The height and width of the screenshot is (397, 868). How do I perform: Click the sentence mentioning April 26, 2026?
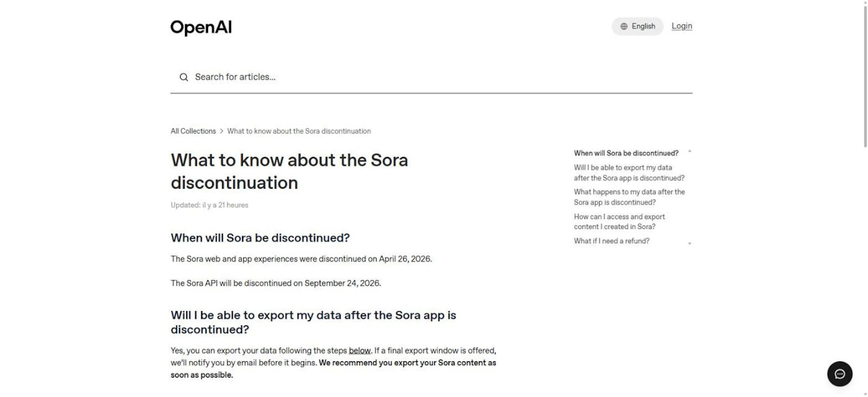tap(301, 259)
